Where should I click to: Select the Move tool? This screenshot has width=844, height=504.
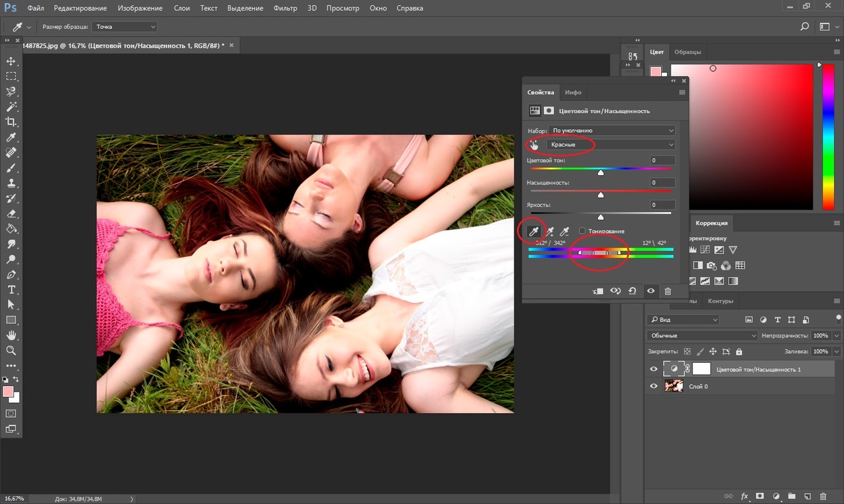click(x=11, y=61)
